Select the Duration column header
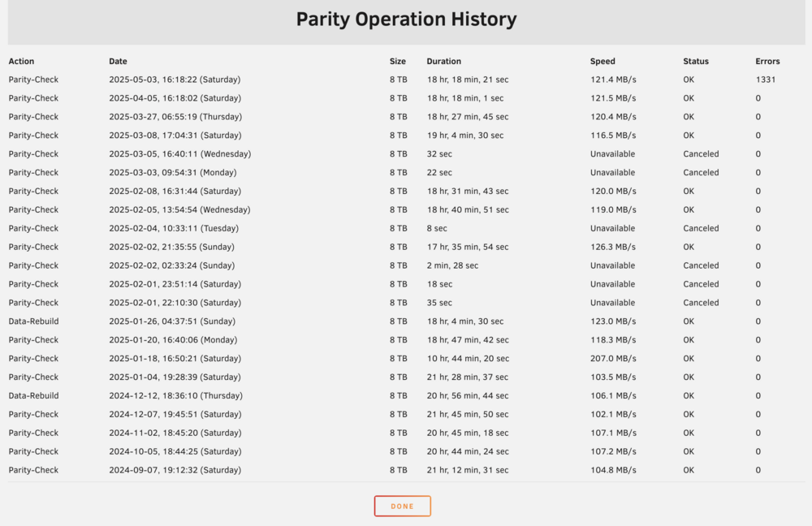Viewport: 812px width, 526px height. click(444, 61)
